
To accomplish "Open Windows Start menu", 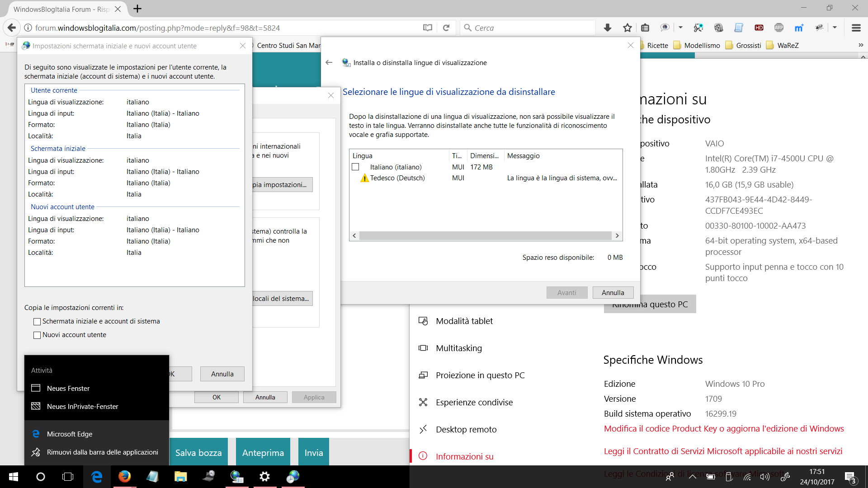I will click(13, 477).
